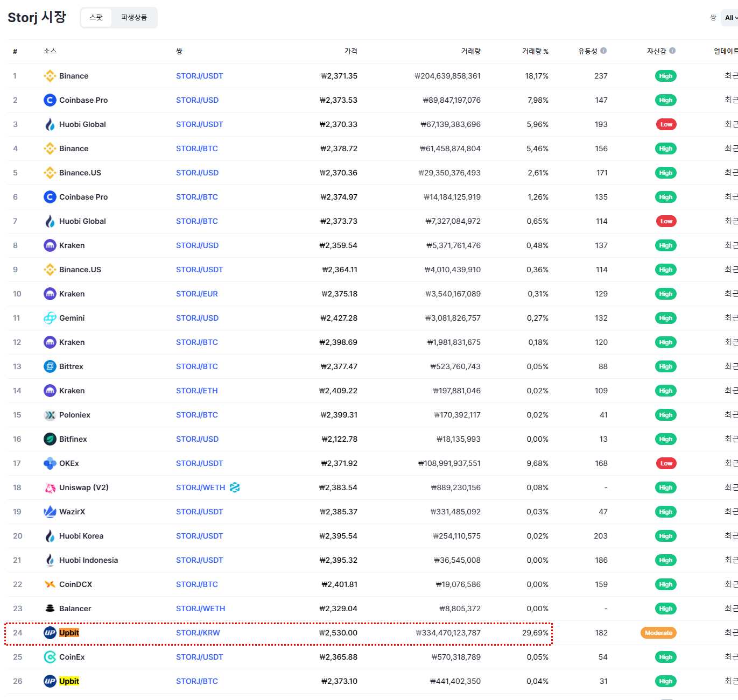Click the Upbit logo in row 24
The width and height of the screenshot is (738, 700).
tap(50, 633)
